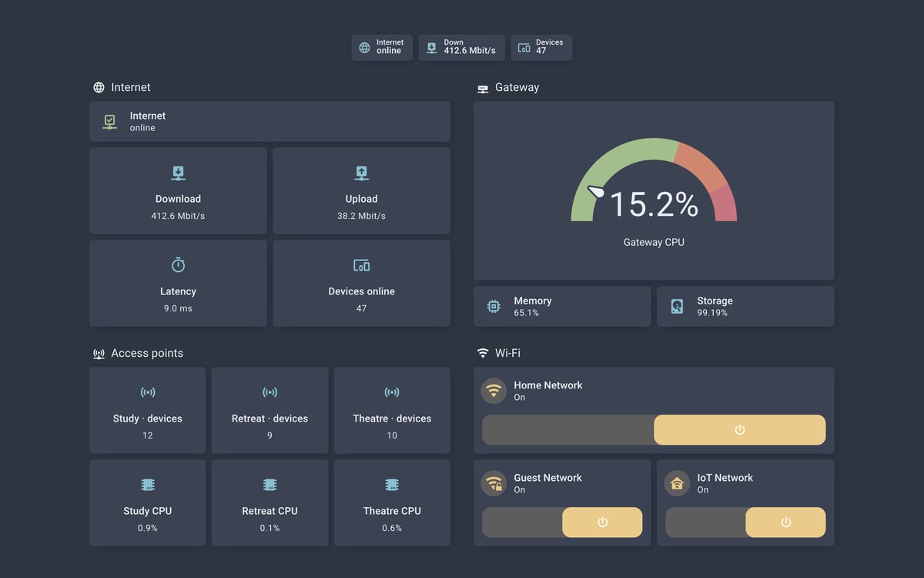Click the Memory chip icon
This screenshot has width=924, height=578.
tap(494, 307)
